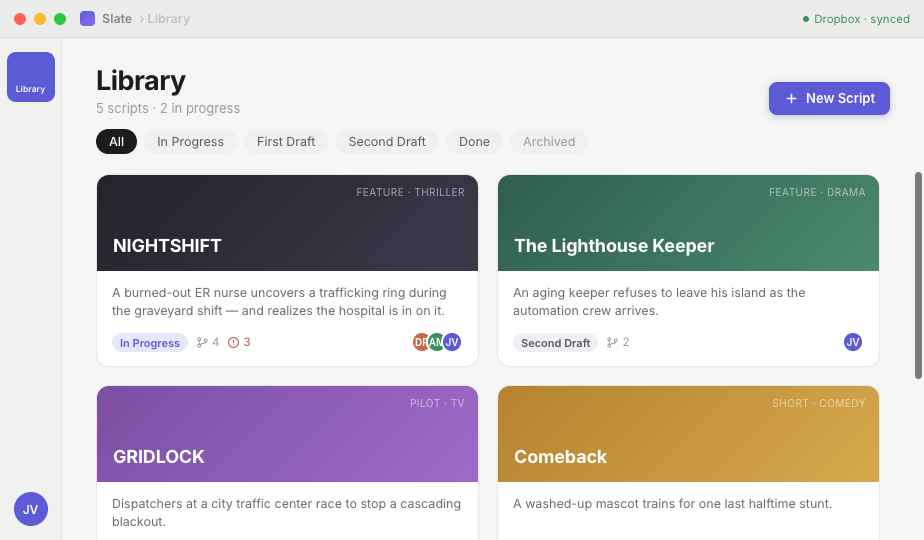Click the NIGHTSHIFT description about ER nurse
This screenshot has width=924, height=540.
(279, 301)
